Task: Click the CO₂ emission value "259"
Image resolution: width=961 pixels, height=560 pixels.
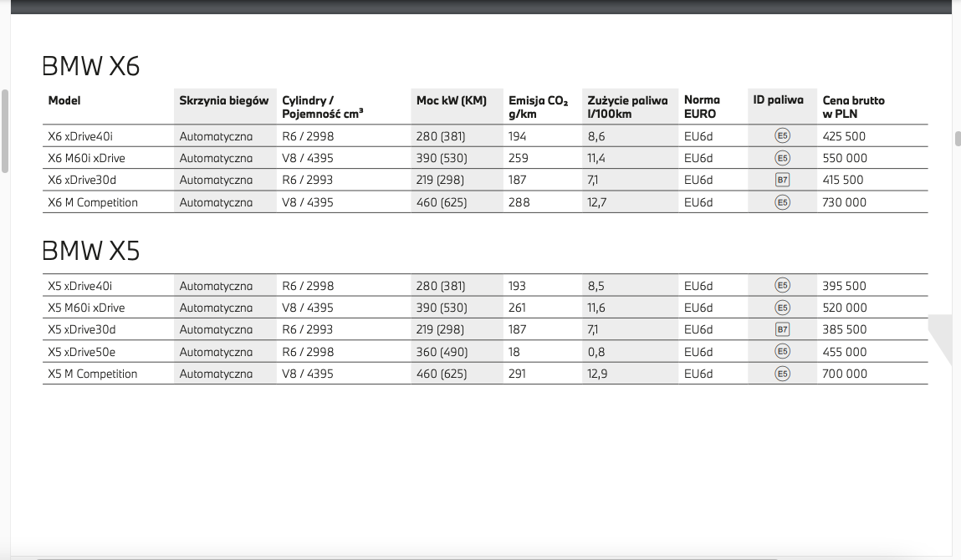Action: tap(519, 158)
